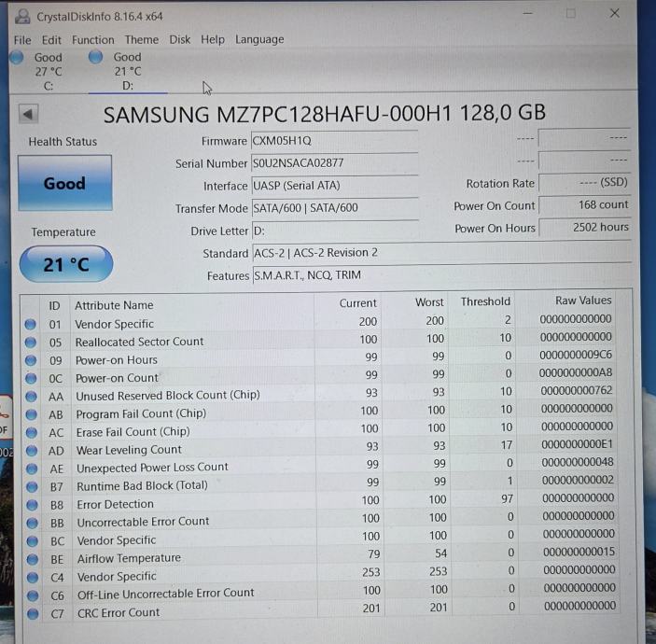Screen dimensions: 656x644
Task: Select the CRC Error Count text
Action: tap(119, 612)
